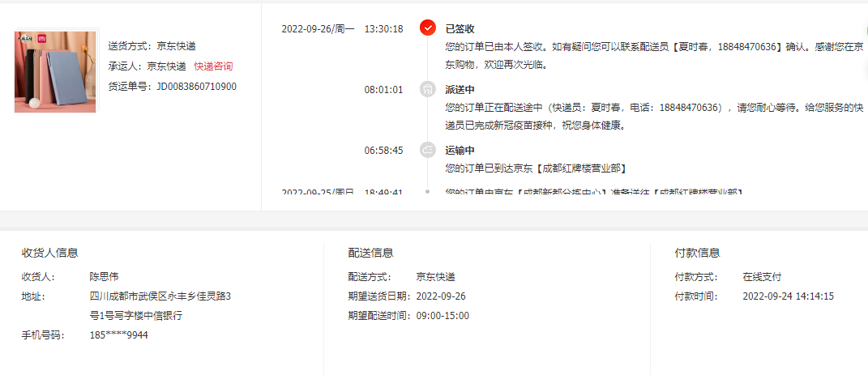Click the 派送中 courier status icon
The height and width of the screenshot is (375, 868).
pyautogui.click(x=427, y=89)
